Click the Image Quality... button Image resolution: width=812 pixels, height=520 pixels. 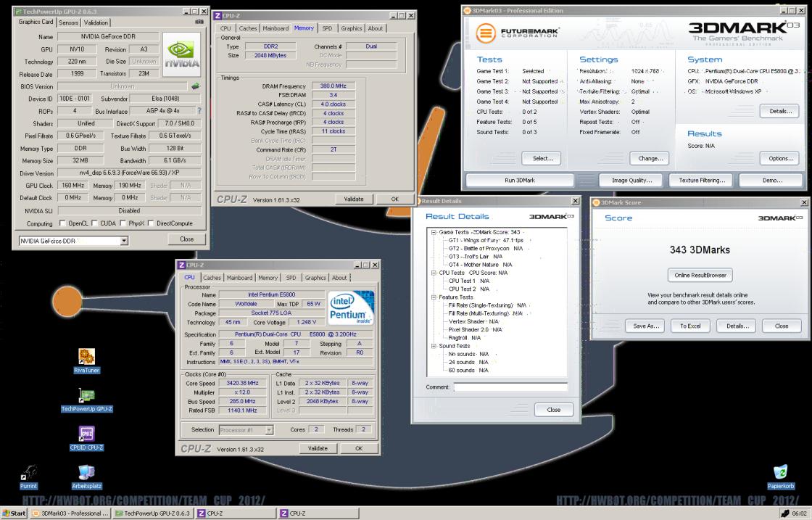point(631,181)
